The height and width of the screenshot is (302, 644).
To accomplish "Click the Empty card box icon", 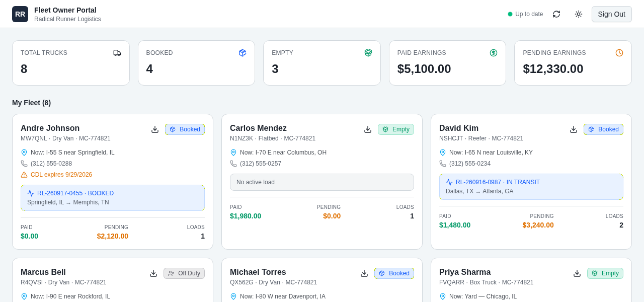I will click(x=368, y=53).
